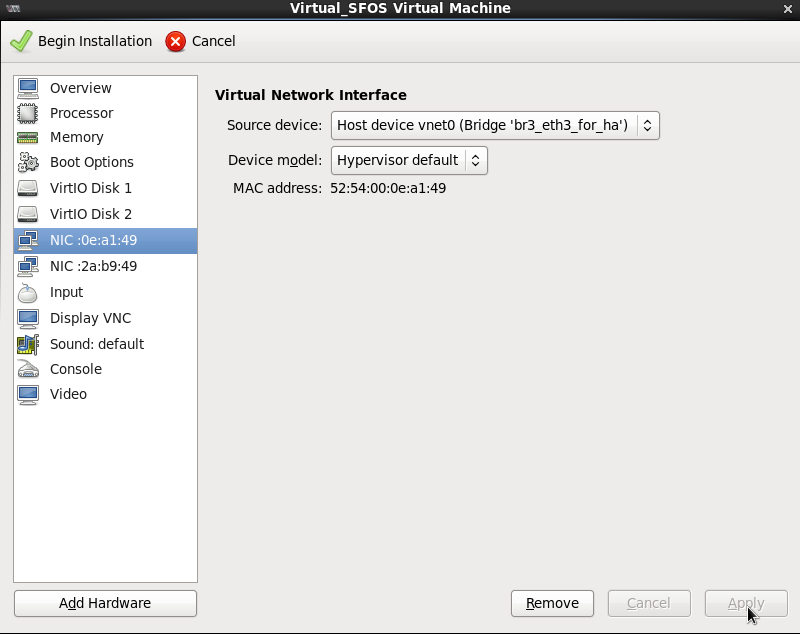Image resolution: width=800 pixels, height=634 pixels.
Task: Click the Add Hardware button
Action: pyautogui.click(x=104, y=603)
